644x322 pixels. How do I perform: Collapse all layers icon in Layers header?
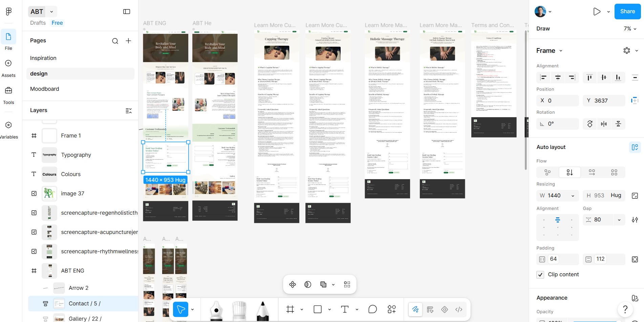[129, 111]
